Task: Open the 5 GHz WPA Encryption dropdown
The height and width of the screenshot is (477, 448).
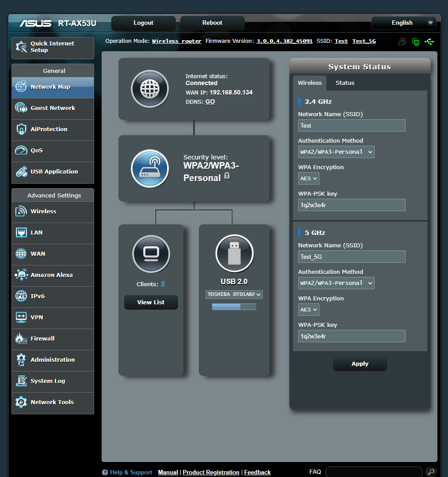Action: pos(308,309)
